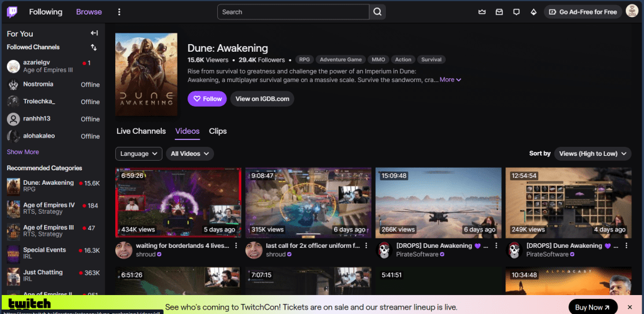This screenshot has height=314, width=644.
Task: Click shroud avatar beside 'waiting for borderlands' video
Action: tap(123, 250)
